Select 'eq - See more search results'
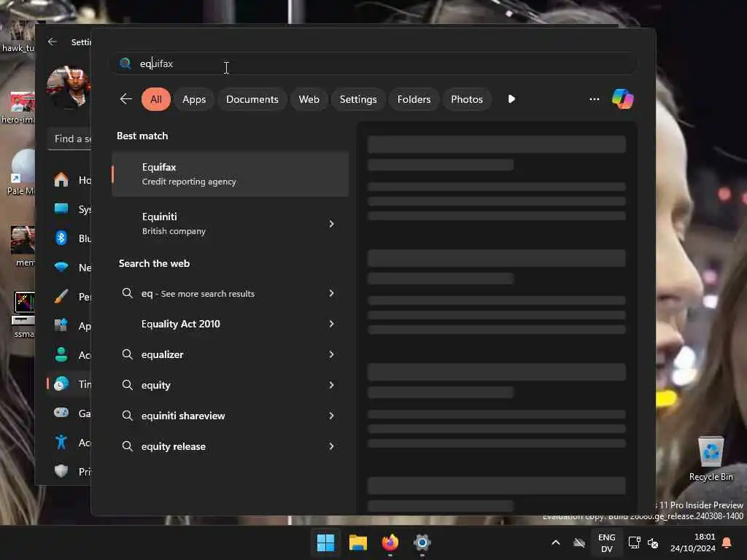Screen dimensions: 747x560 [230, 293]
